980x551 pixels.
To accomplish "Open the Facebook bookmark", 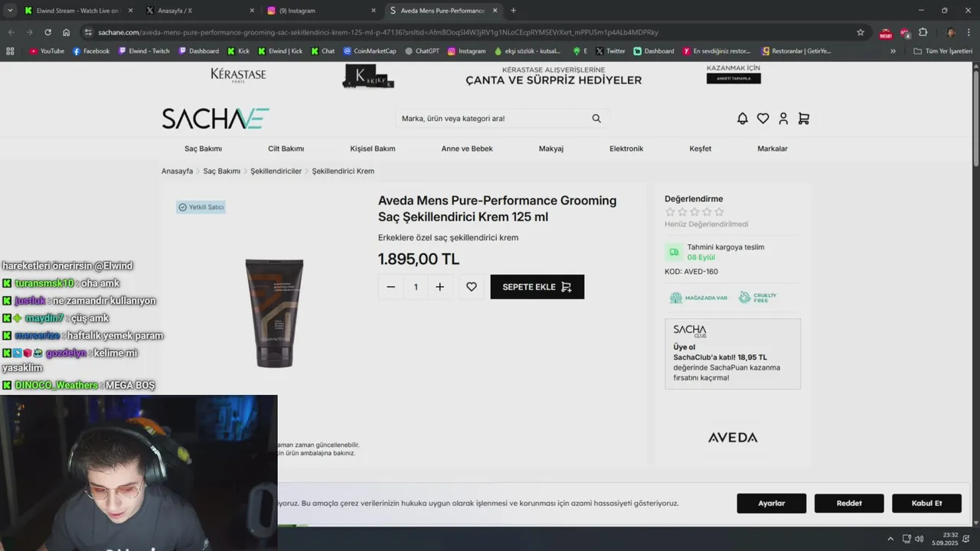I will point(91,51).
